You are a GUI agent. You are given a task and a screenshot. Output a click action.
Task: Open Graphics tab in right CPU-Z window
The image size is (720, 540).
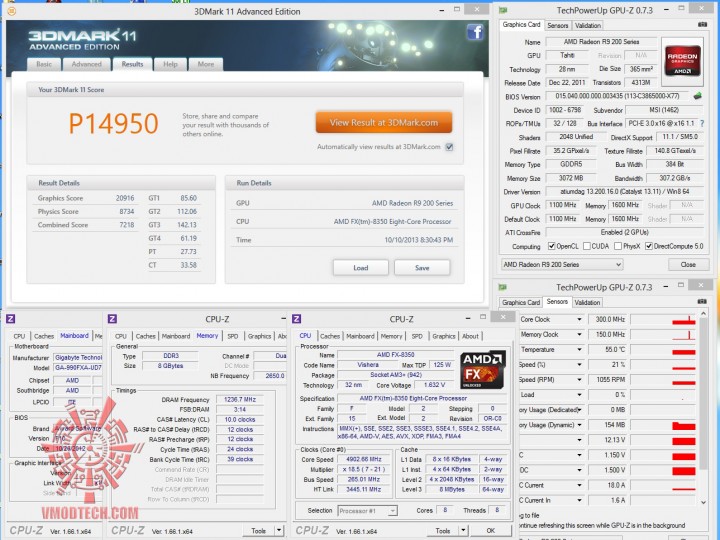click(444, 336)
